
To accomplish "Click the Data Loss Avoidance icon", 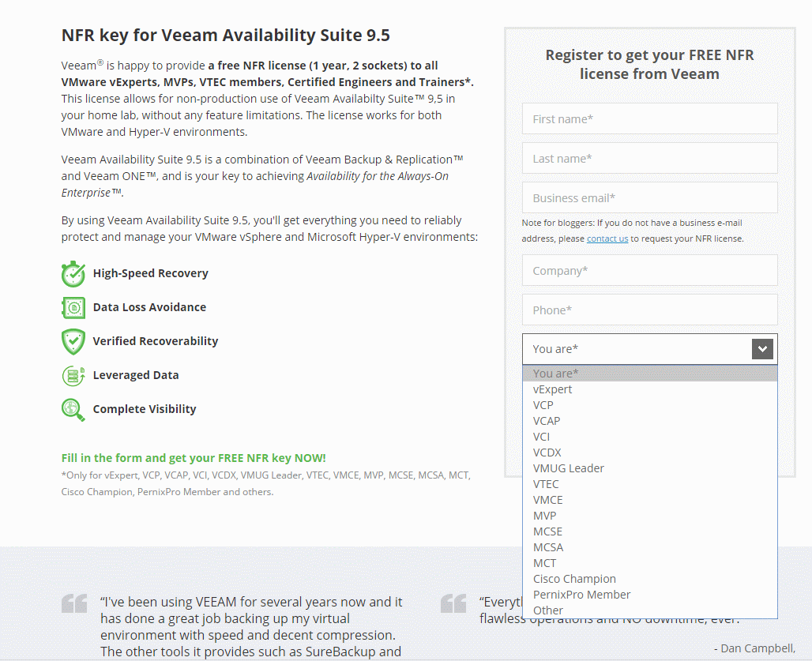I will coord(73,307).
